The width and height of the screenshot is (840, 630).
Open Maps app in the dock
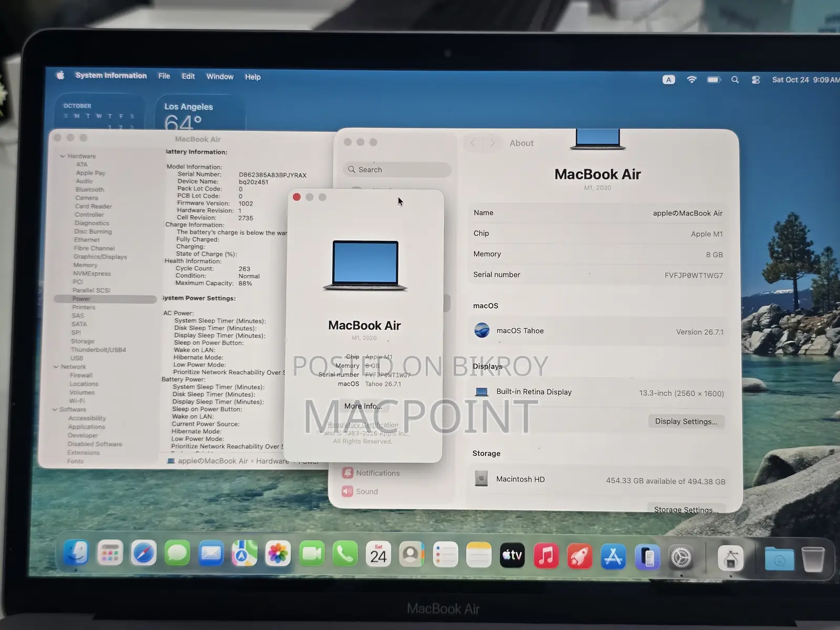click(x=245, y=554)
